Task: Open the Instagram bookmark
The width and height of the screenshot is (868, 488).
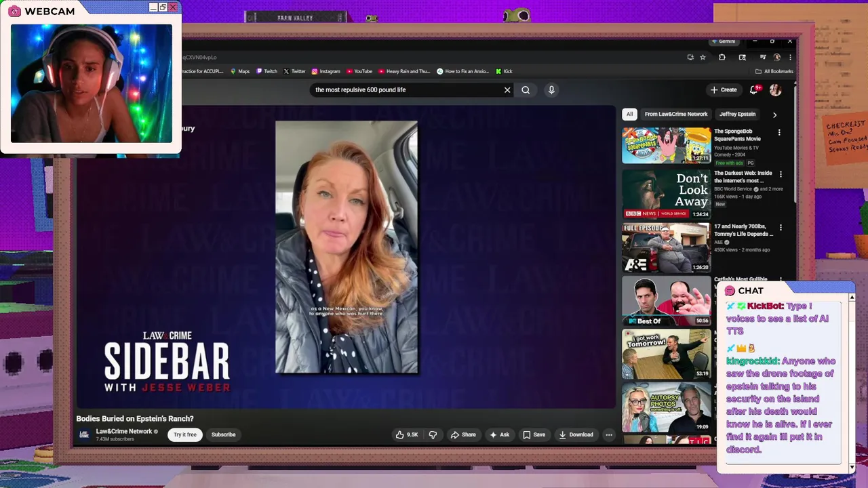Action: click(326, 71)
